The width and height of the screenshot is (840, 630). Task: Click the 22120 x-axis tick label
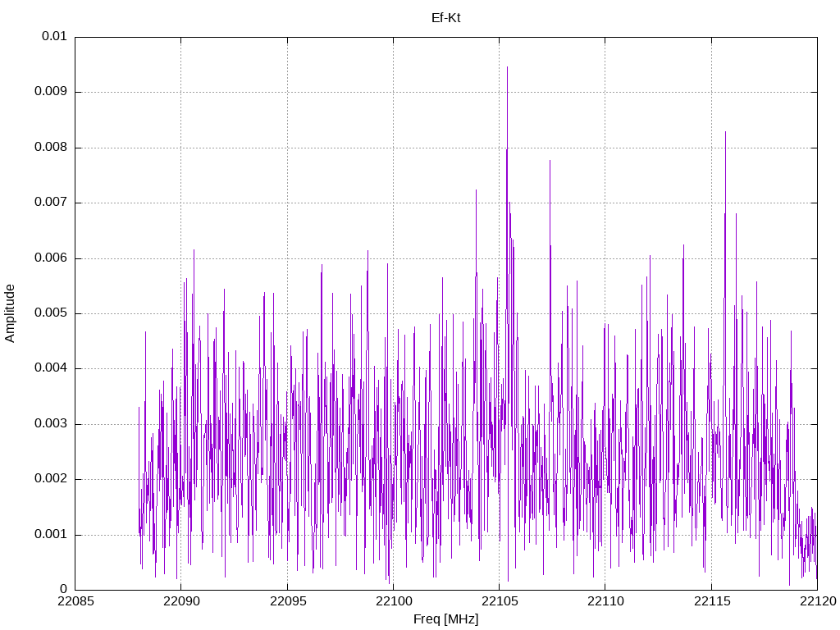[x=818, y=601]
